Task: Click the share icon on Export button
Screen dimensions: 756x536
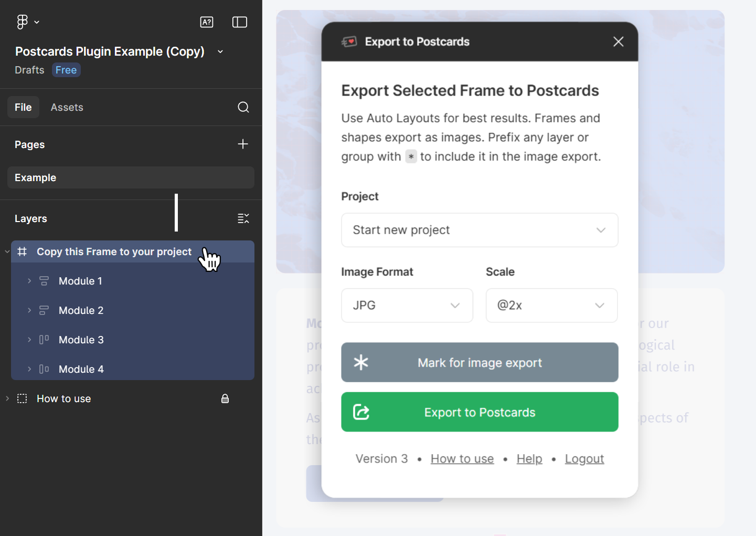Action: pos(361,412)
